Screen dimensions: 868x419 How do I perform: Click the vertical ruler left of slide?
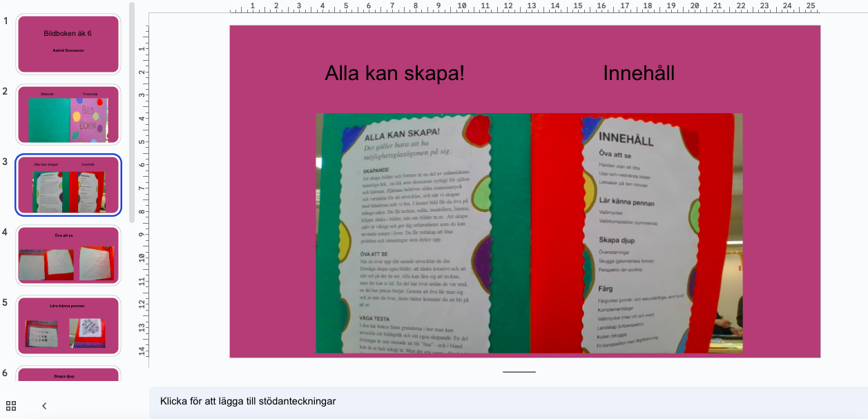[142, 193]
